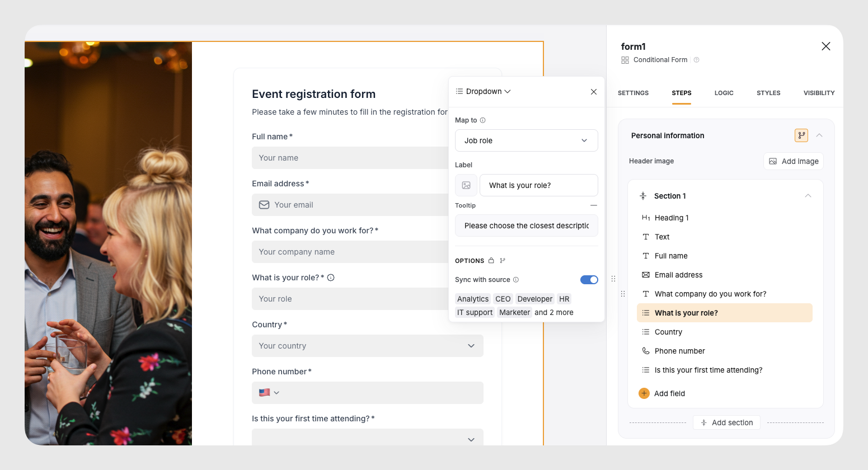Click the Options lock icon
Viewport: 868px width, 470px height.
coord(491,261)
